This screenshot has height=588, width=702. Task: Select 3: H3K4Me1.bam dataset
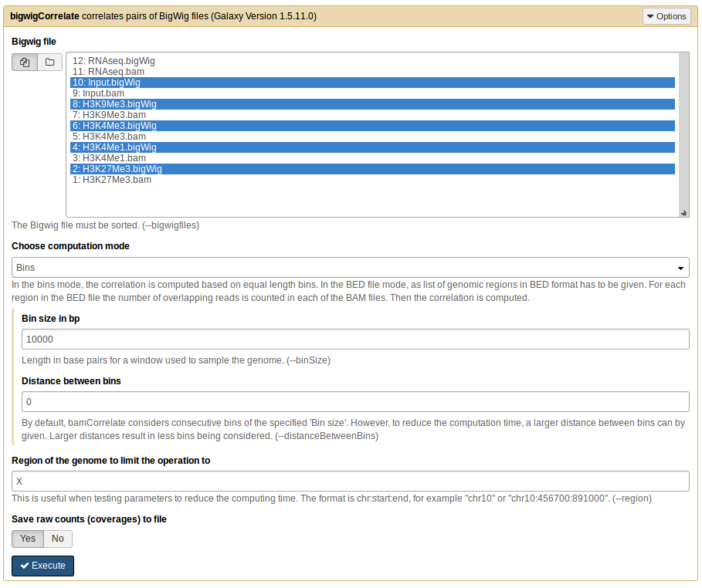point(109,158)
